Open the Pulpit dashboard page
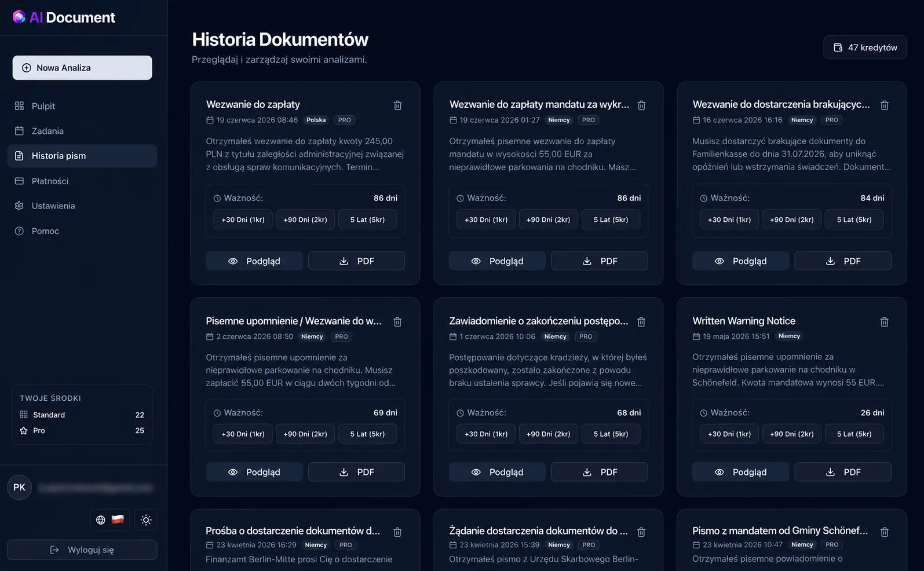 pyautogui.click(x=82, y=106)
